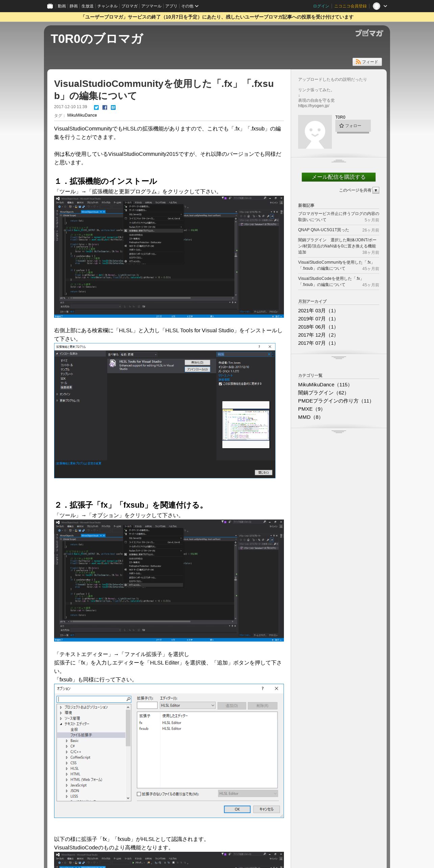This screenshot has height=868, width=434.
Task: Open category MMD（8）
Action: pos(311,417)
